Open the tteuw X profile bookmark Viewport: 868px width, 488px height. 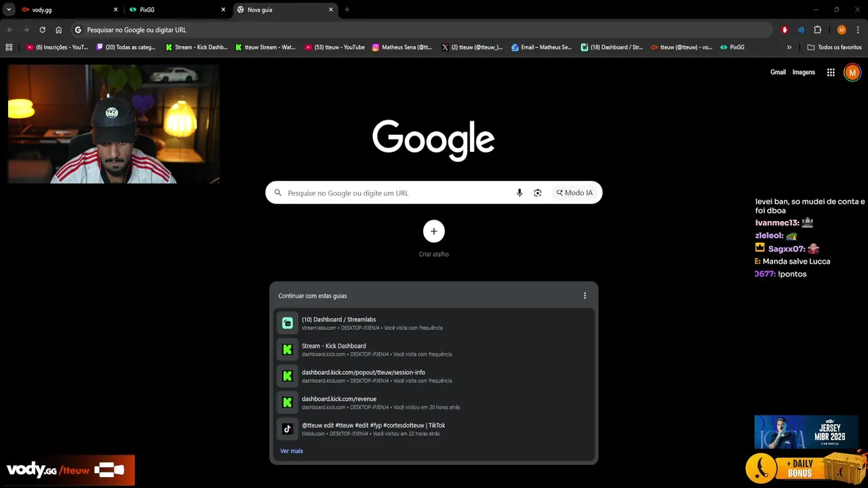pos(472,47)
